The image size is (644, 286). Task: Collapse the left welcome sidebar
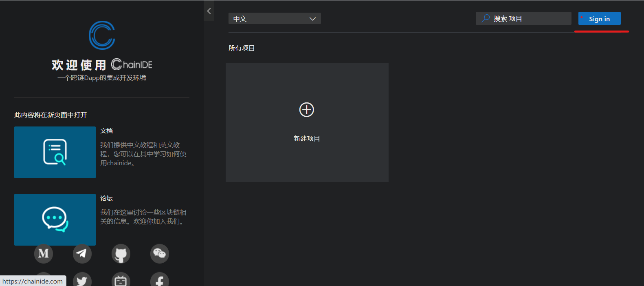coord(209,11)
